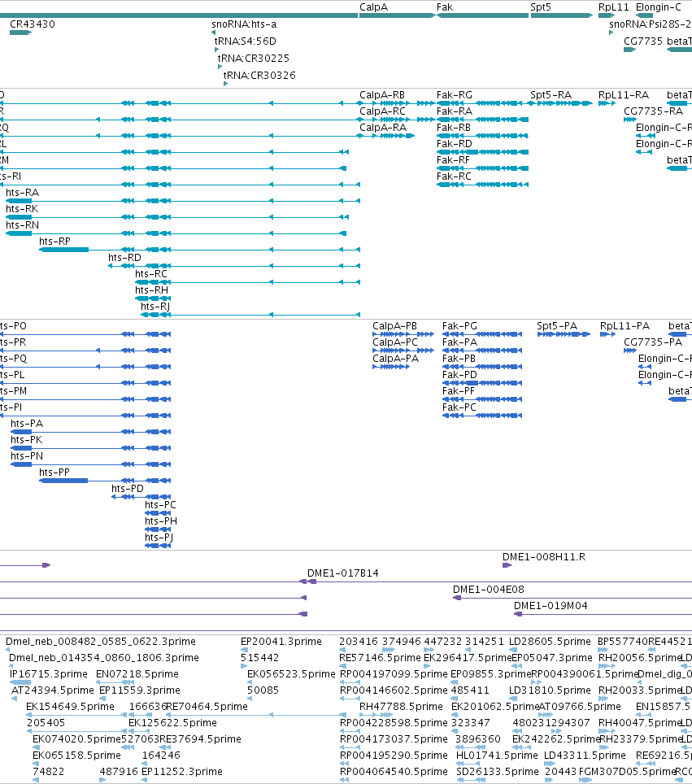692x784 pixels.
Task: Click the hts-RP thick exon block
Action: point(64,250)
